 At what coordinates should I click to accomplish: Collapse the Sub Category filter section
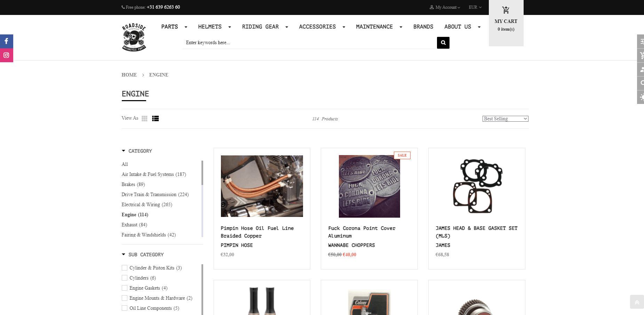[124, 255]
